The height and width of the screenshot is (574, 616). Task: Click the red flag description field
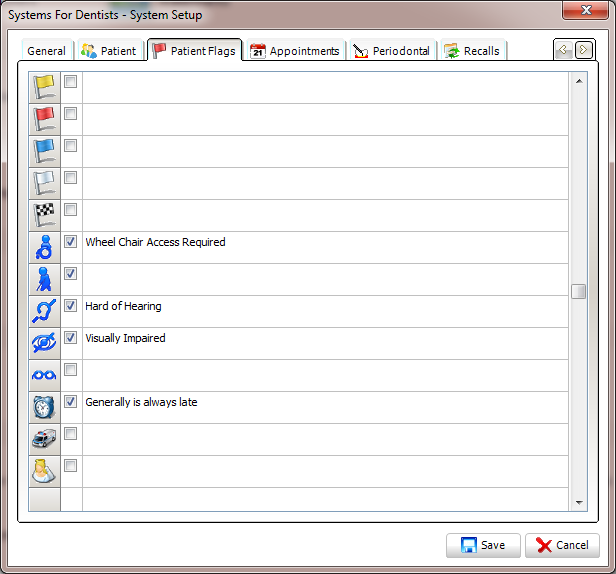point(325,119)
